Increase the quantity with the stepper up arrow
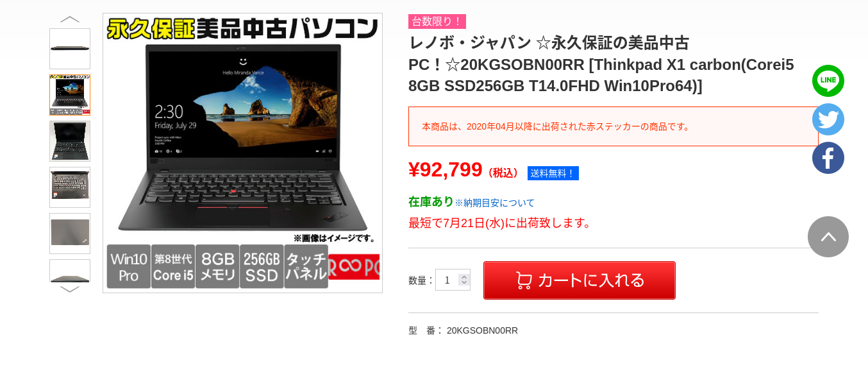The height and width of the screenshot is (367, 868). (464, 276)
